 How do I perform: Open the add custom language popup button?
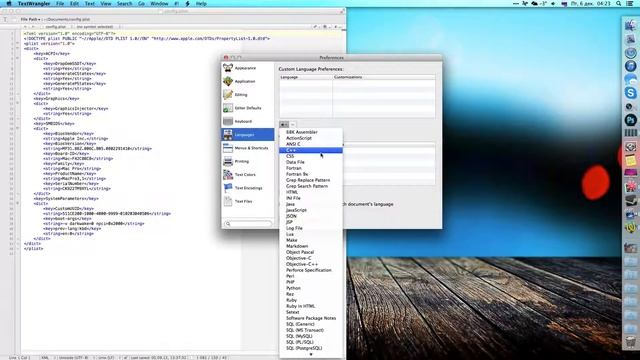[284, 124]
